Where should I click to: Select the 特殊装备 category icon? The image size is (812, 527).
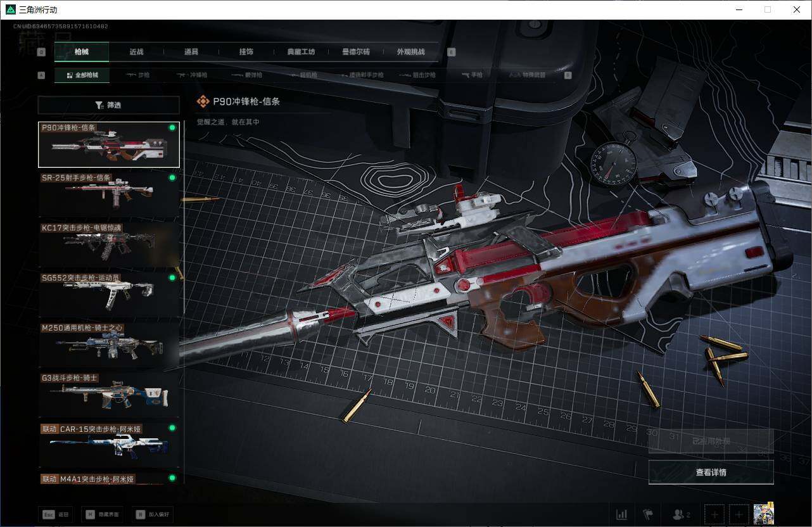pos(526,75)
